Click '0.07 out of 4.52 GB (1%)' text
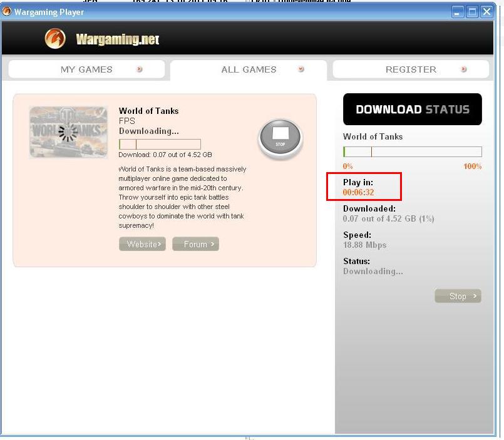Screen dimensions: 504x440 point(389,218)
